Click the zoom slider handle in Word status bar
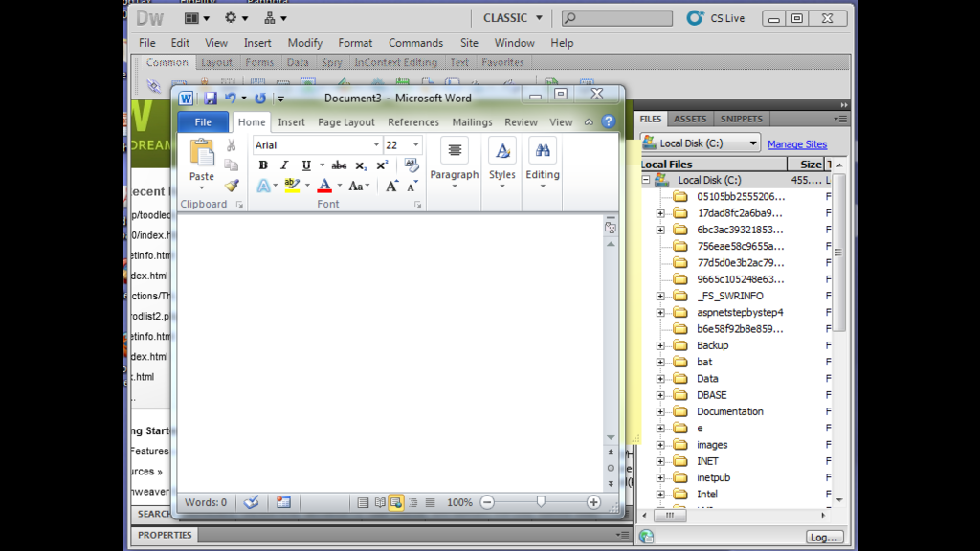This screenshot has width=980, height=551. (541, 501)
